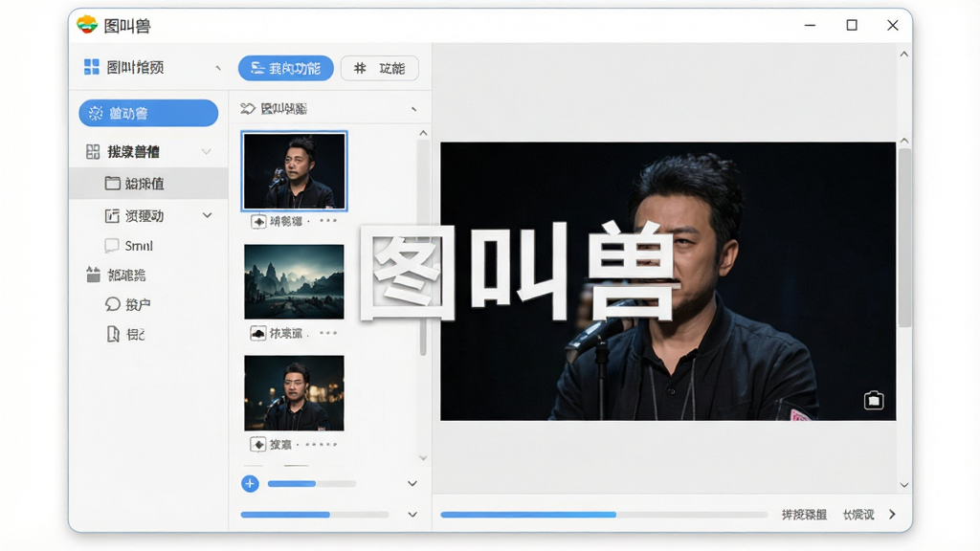Click the bottom bar label nearest the right arrow
Viewport: 980px width, 551px height.
(x=858, y=515)
